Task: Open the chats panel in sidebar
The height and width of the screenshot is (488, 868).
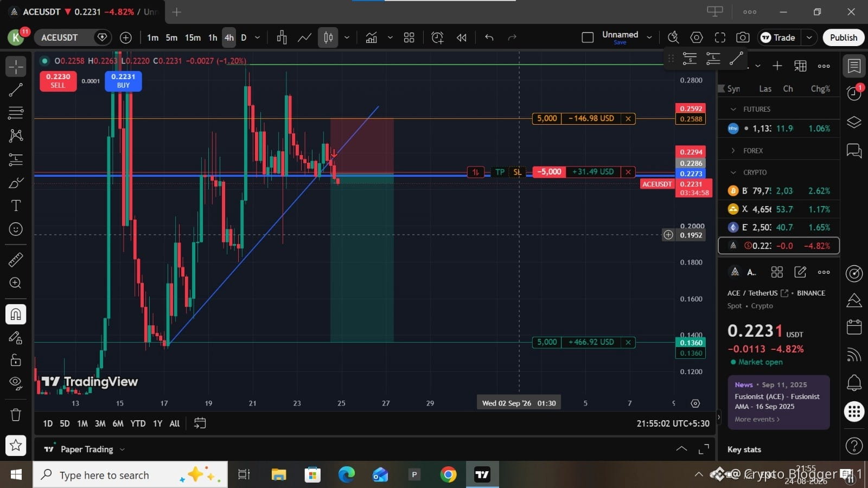Action: 854,151
